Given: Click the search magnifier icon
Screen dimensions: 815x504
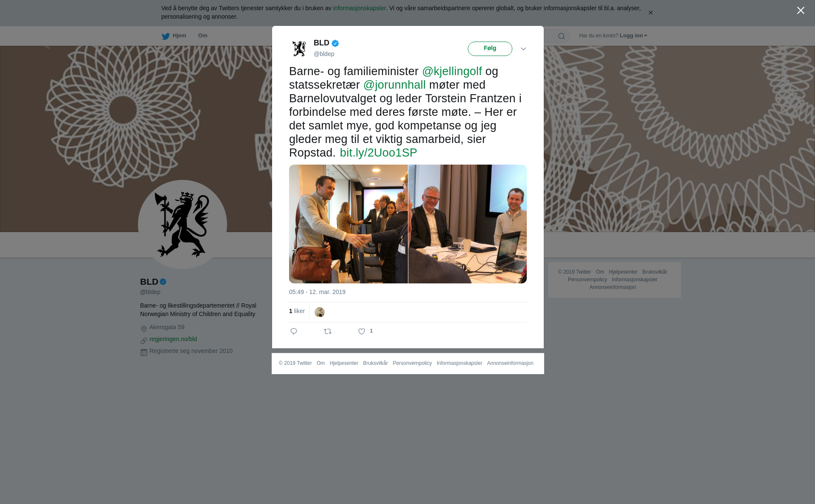Looking at the screenshot, I should [x=562, y=36].
